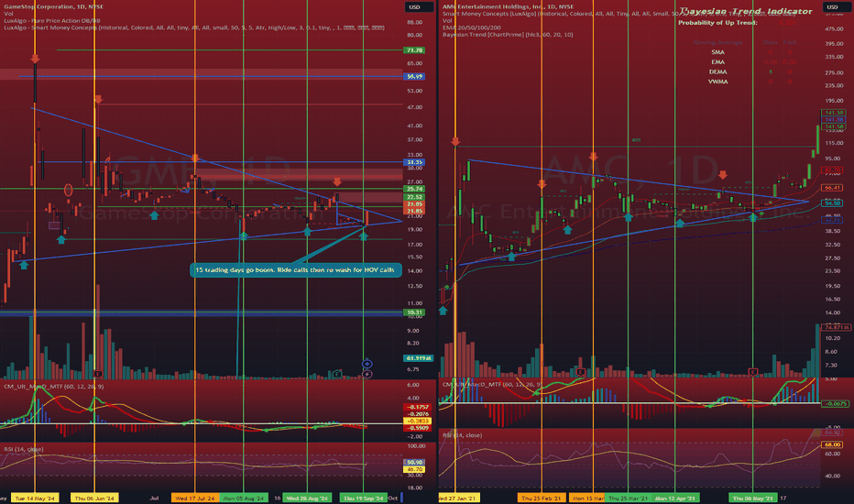Click the Wed 28 Aug '24 date label

pos(307,498)
